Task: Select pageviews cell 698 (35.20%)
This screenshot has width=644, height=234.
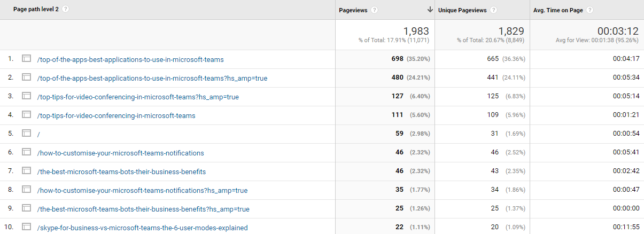Action: pyautogui.click(x=411, y=59)
